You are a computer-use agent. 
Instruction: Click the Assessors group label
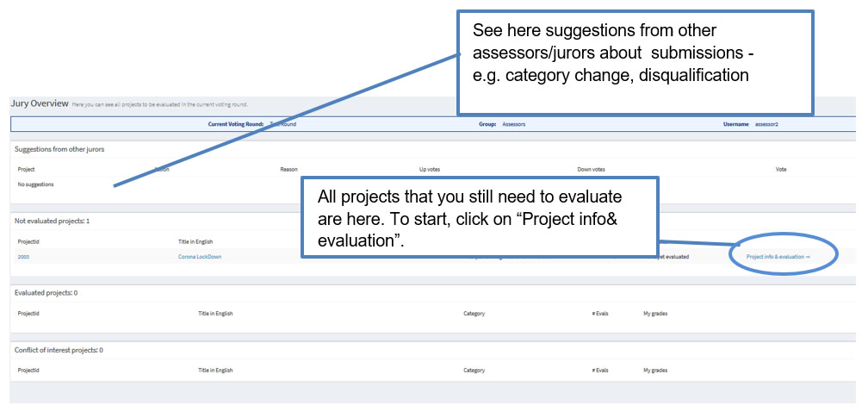click(x=514, y=125)
